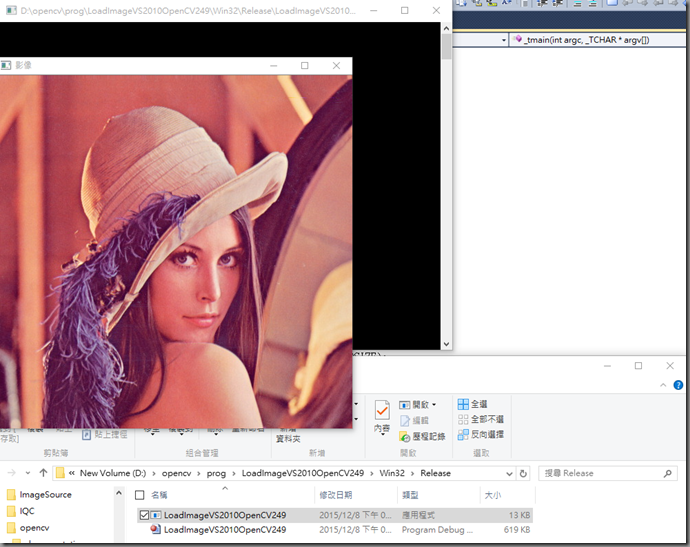This screenshot has height=547, width=690.
Task: Click 全選 (Select all) in the ribbon
Action: tap(472, 404)
